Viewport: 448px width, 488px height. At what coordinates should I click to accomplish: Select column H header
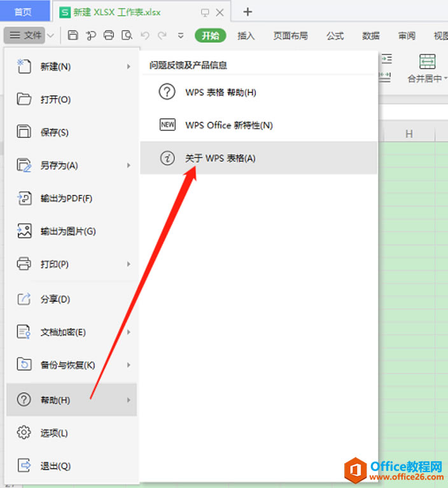click(x=409, y=134)
